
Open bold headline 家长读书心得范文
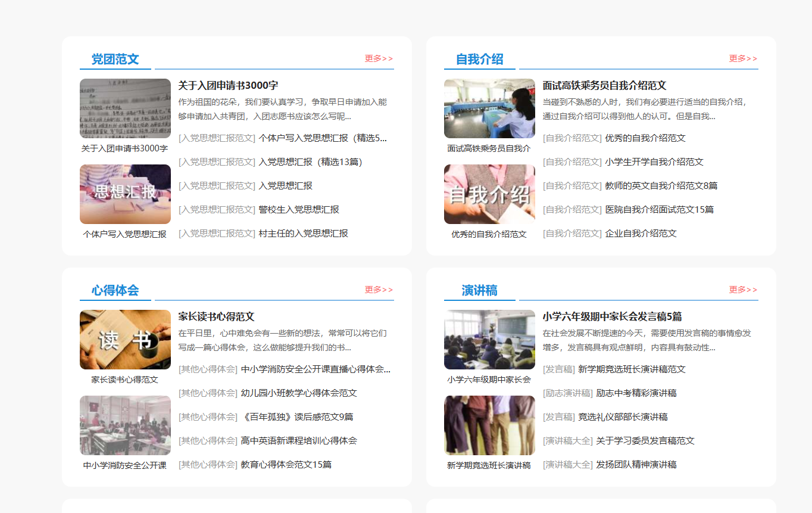(x=216, y=316)
